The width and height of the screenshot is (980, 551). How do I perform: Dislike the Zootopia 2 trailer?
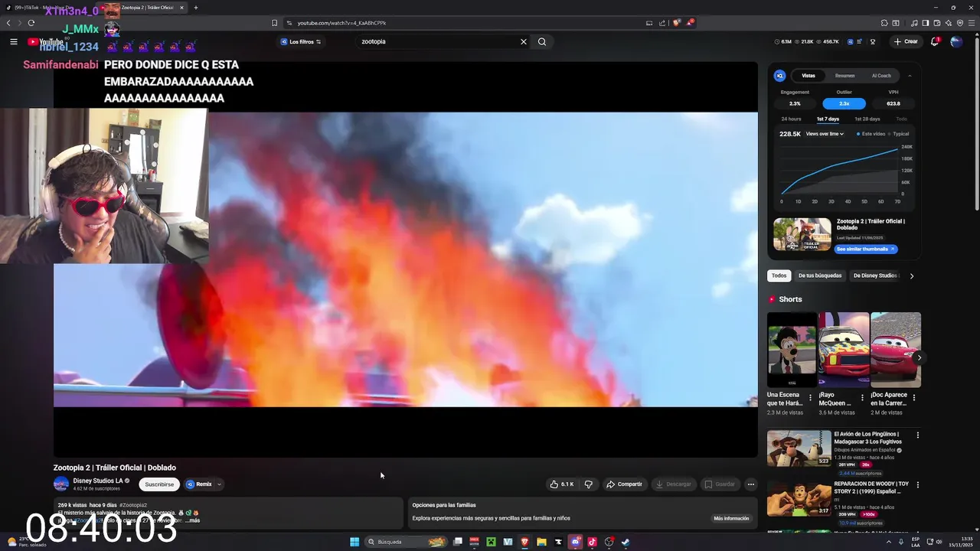pos(588,484)
